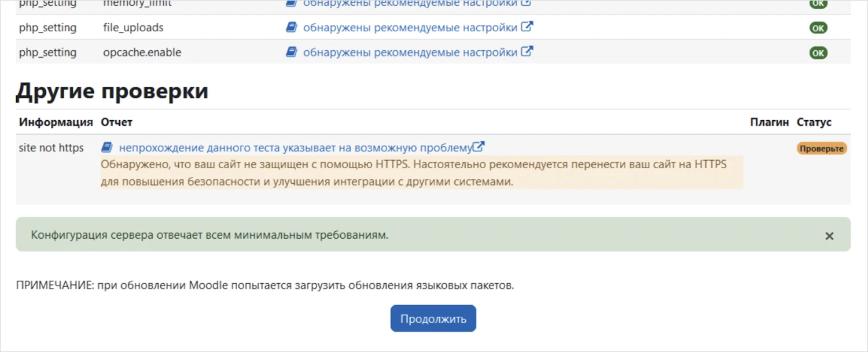Select the Плагин column header
This screenshot has width=868, height=352.
769,122
